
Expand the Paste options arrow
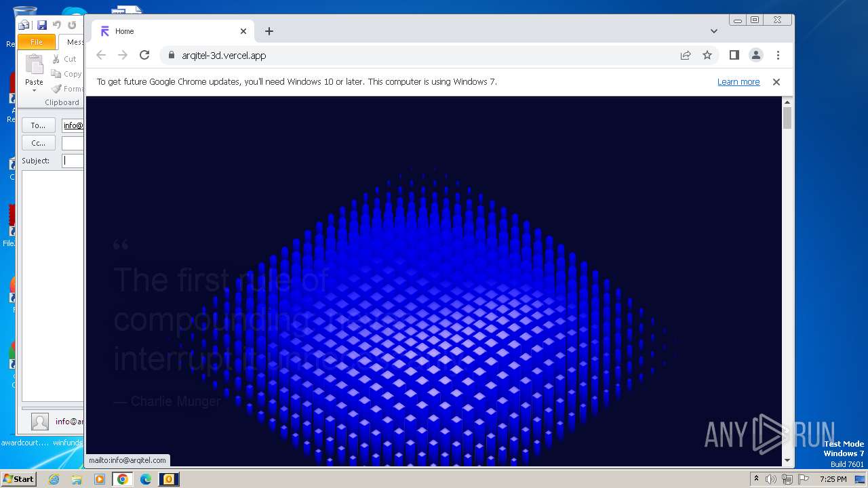coord(34,90)
